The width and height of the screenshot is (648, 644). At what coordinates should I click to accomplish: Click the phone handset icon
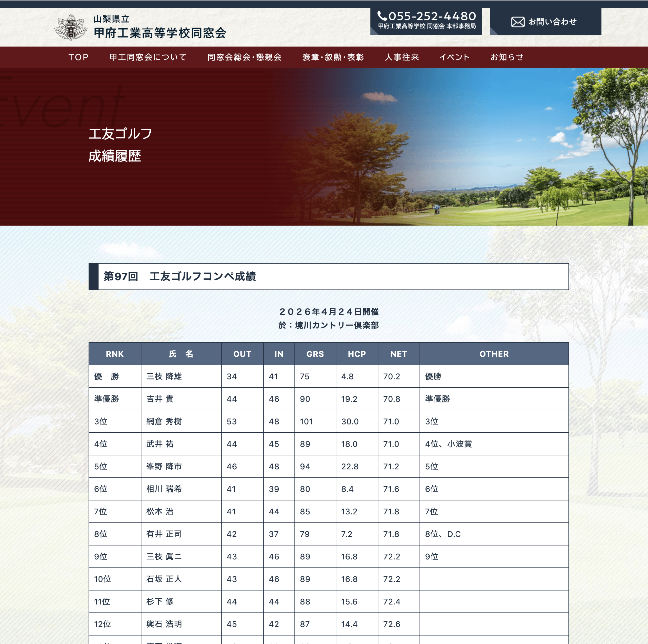382,16
